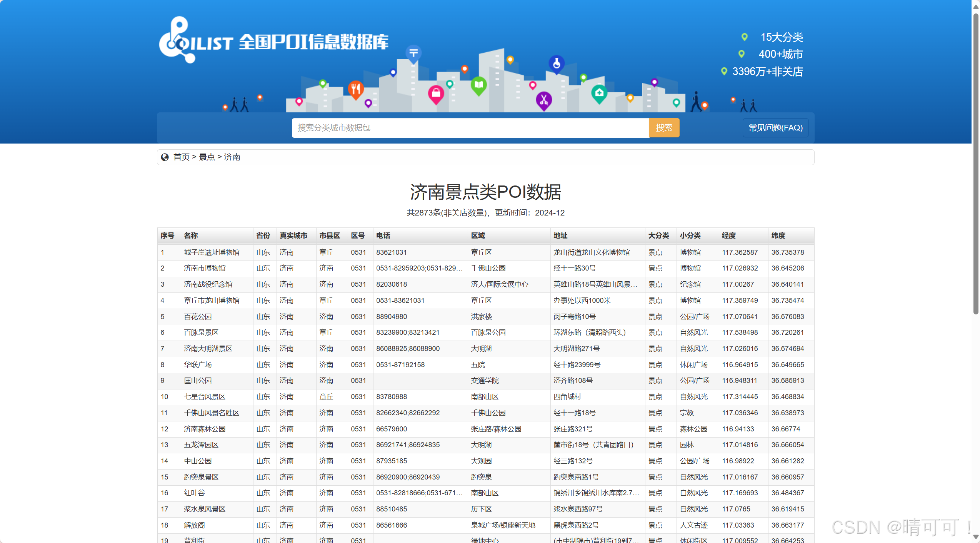Click the green pin beside 15大分类
This screenshot has width=980, height=543.
(744, 37)
